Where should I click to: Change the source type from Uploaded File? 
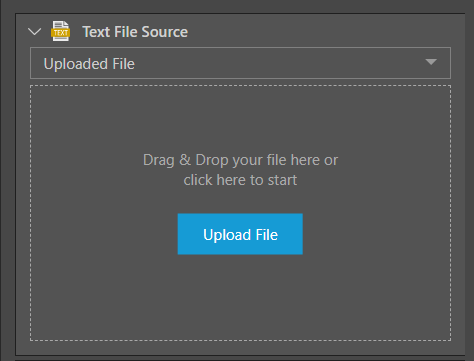tap(240, 63)
